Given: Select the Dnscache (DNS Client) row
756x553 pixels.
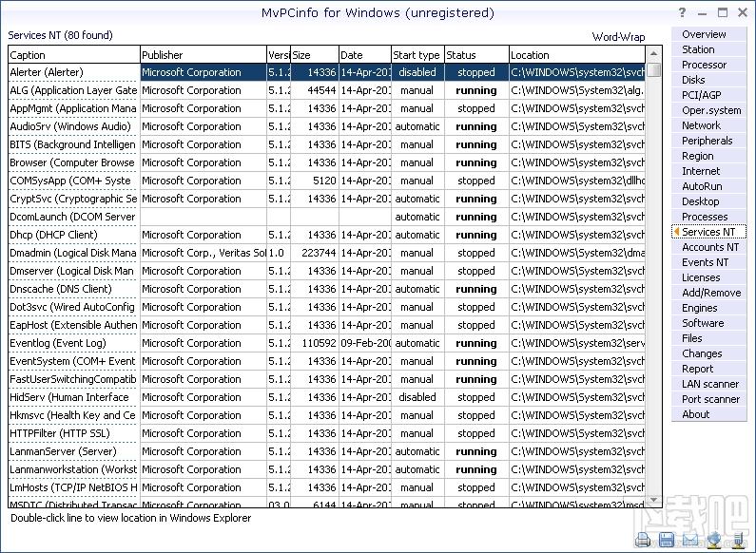Looking at the screenshot, I should tap(327, 289).
